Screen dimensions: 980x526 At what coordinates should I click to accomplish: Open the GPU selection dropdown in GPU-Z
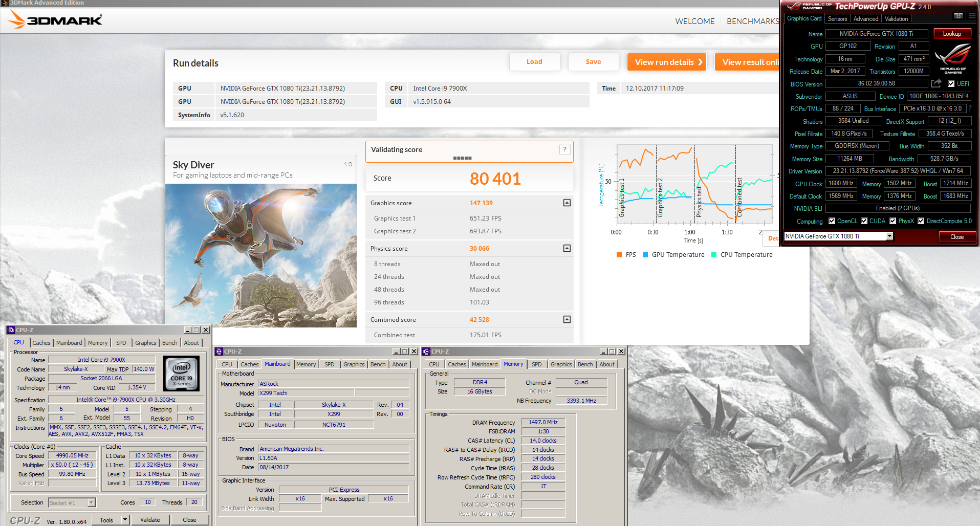(x=889, y=236)
